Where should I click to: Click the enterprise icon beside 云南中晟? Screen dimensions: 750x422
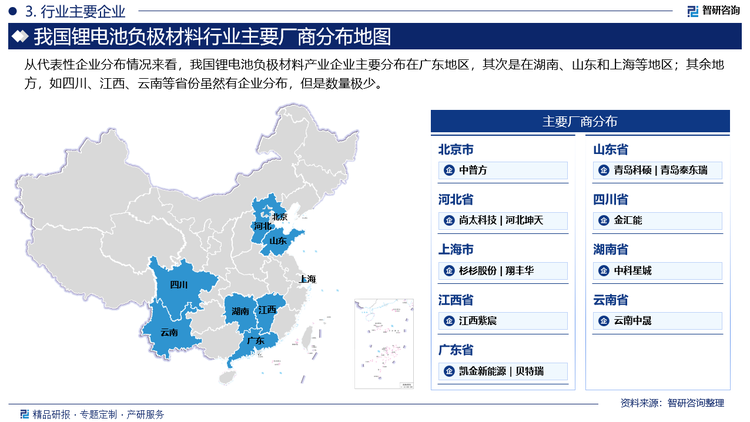[x=604, y=321]
